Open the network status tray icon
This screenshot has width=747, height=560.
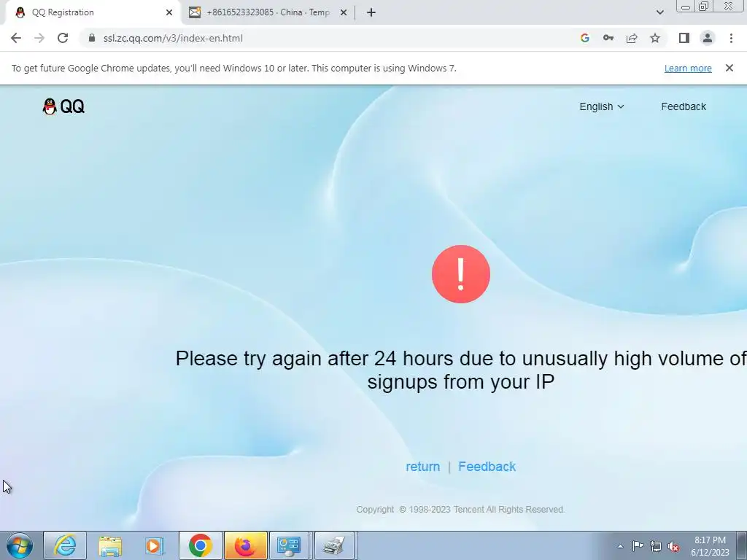click(x=656, y=546)
